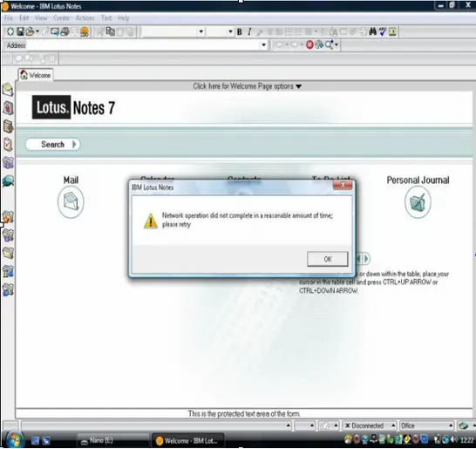
Task: Click in the Address input field
Action: tap(143, 45)
